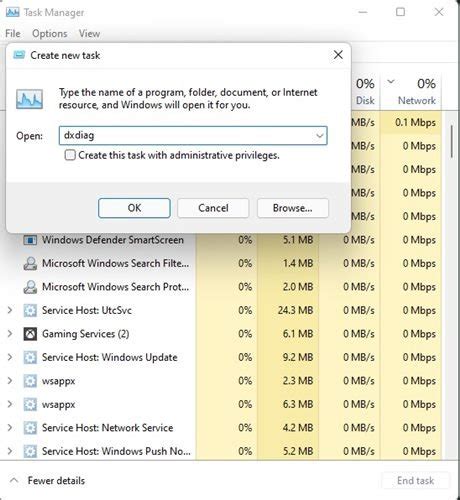Expand the Gaming Services (2) group

[10, 334]
